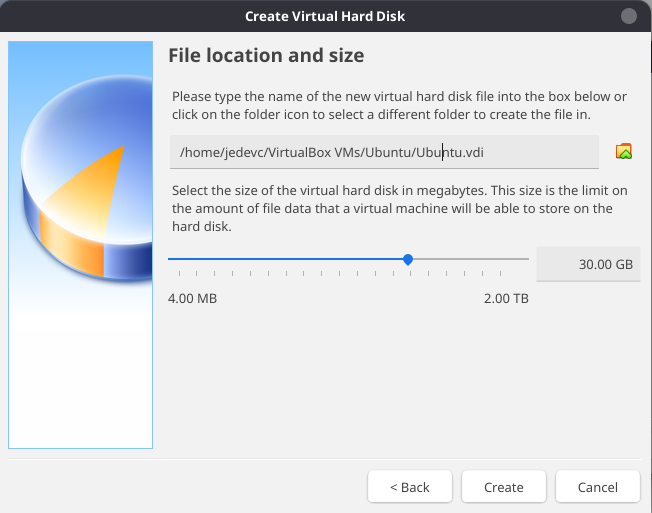The height and width of the screenshot is (513, 652).
Task: Open the folder chooser icon
Action: (x=624, y=151)
